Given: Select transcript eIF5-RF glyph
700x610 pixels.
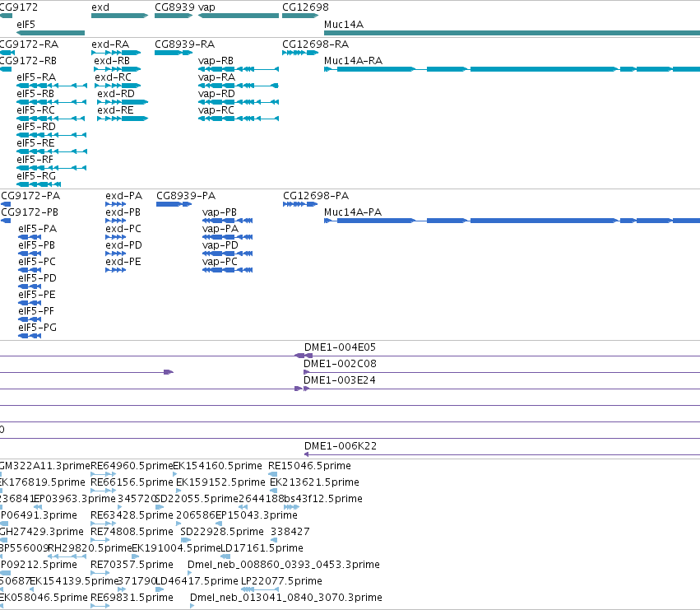Looking at the screenshot, I should point(51,168).
